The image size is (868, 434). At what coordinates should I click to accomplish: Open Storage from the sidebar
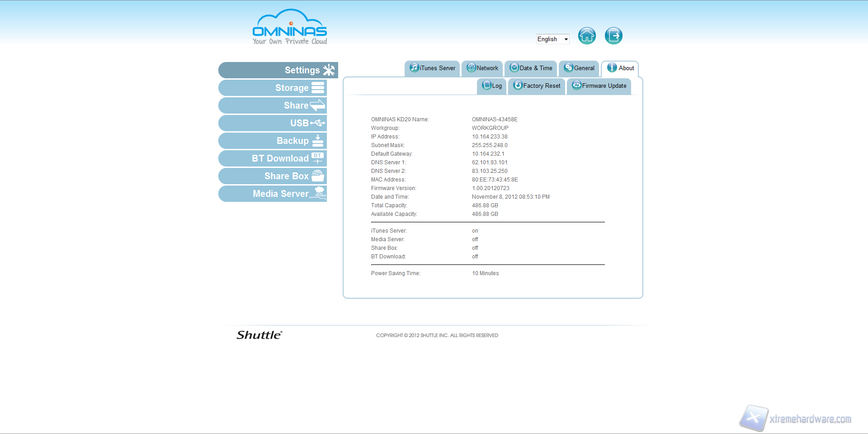coord(273,88)
